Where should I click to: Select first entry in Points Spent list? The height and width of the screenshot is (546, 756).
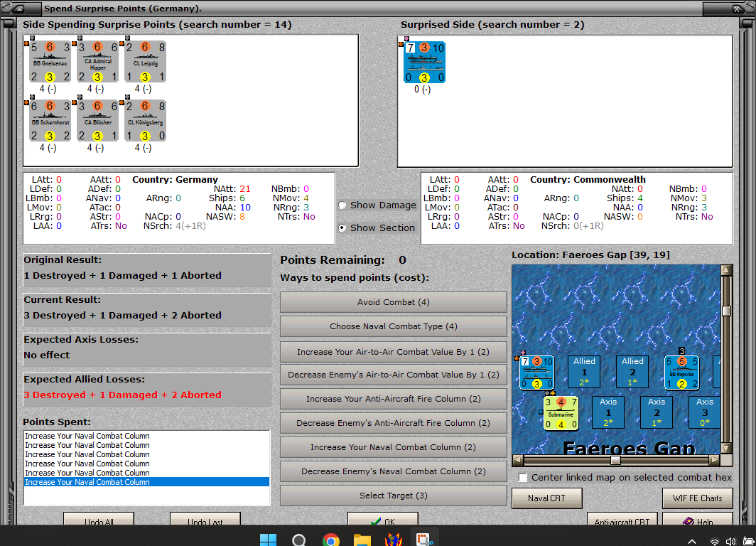(146, 436)
